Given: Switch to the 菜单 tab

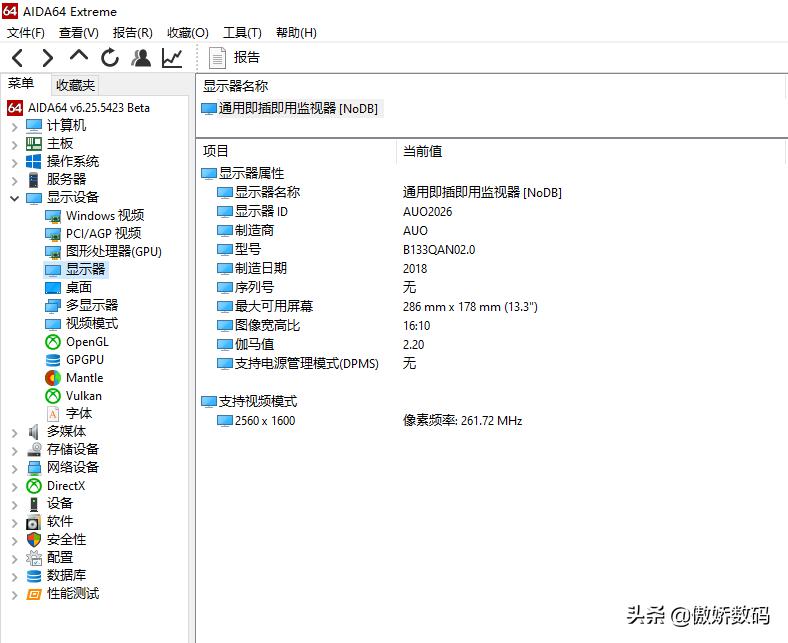Looking at the screenshot, I should [21, 83].
